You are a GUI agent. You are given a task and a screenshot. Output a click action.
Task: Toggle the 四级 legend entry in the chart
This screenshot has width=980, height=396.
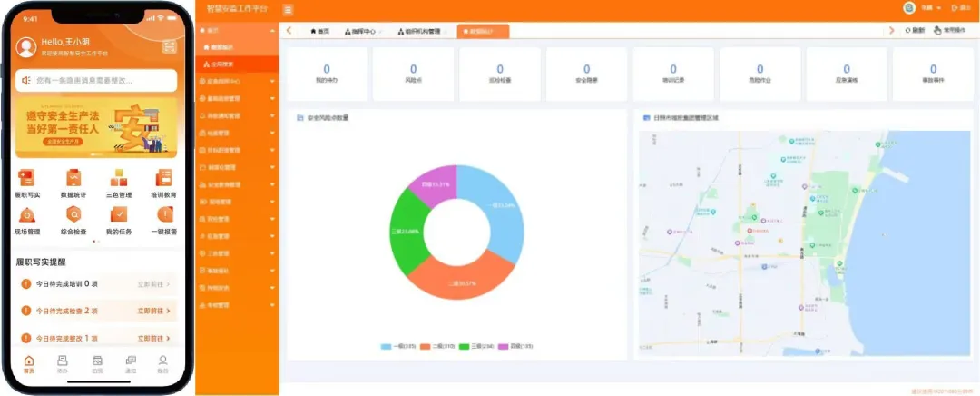coord(517,347)
